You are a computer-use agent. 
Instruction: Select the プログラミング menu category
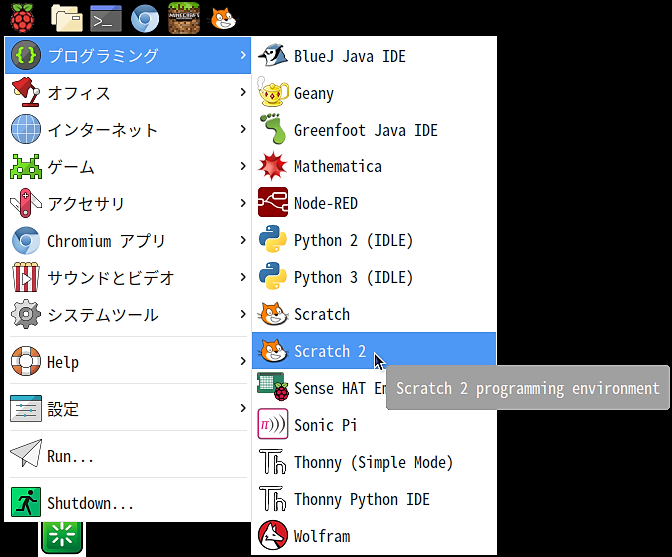[128, 55]
